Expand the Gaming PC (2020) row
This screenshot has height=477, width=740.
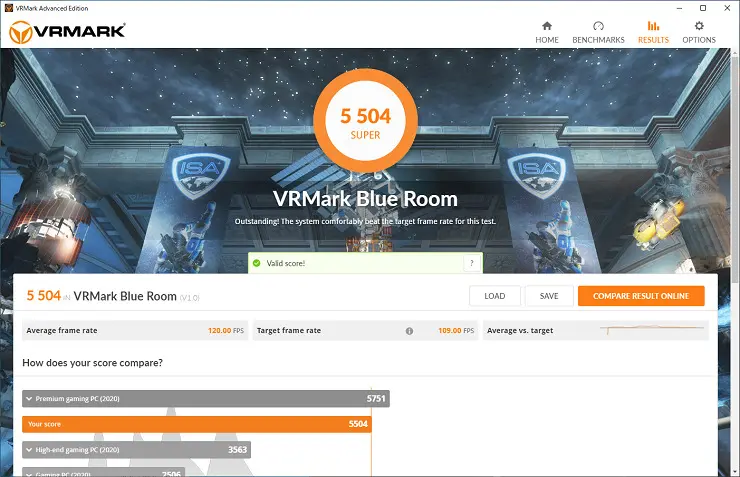click(103, 472)
